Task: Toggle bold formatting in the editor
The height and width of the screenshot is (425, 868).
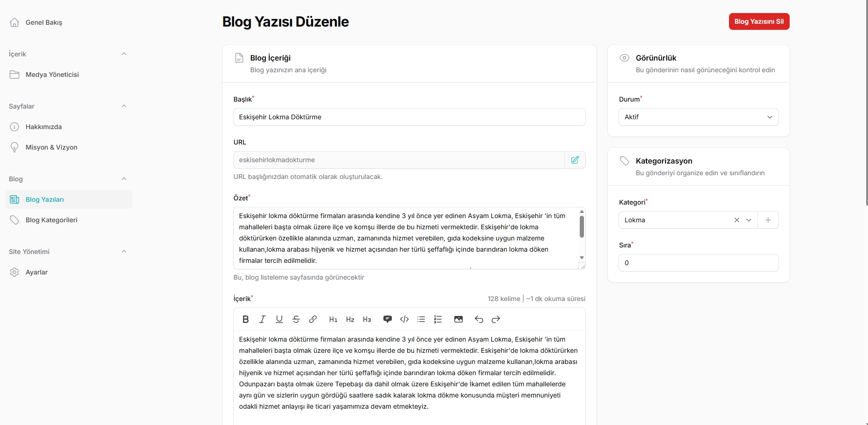Action: coord(246,319)
